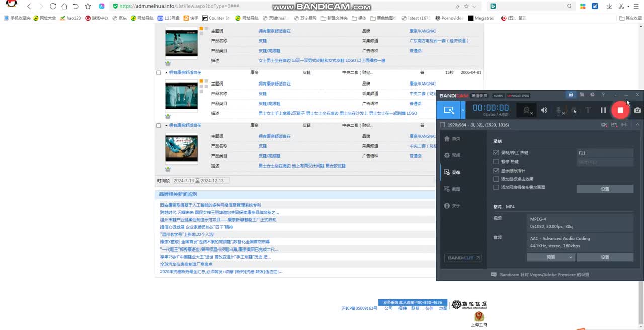Screen dimensions: 644x330
Task: Click the lightning speed mode icon
Action: tap(457, 6)
